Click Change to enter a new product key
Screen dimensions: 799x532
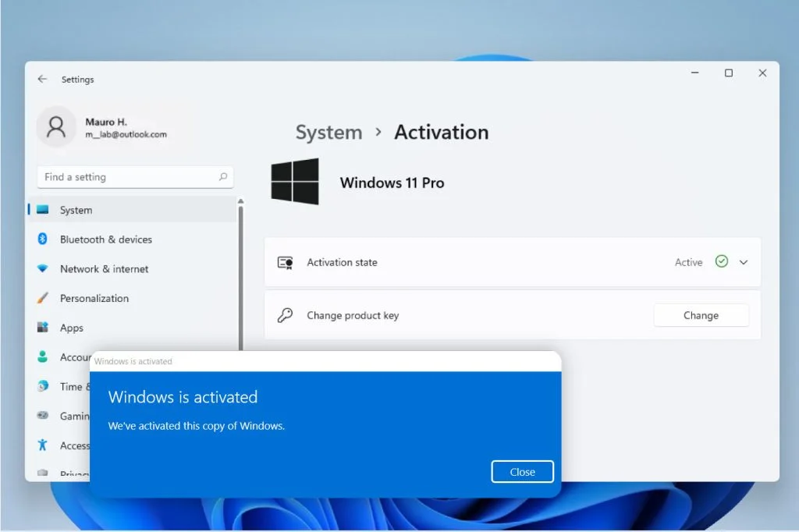coord(700,315)
